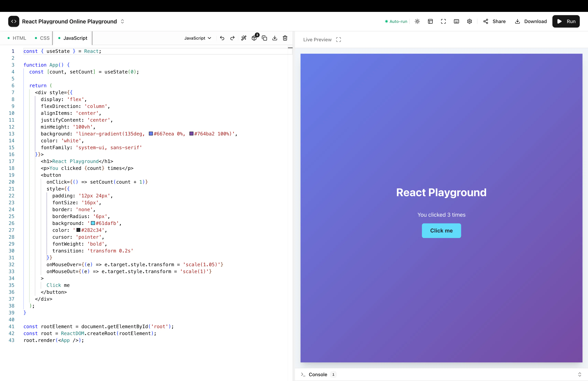
Task: Click the "transition: 'transform 0.2s'" line
Action: click(93, 251)
